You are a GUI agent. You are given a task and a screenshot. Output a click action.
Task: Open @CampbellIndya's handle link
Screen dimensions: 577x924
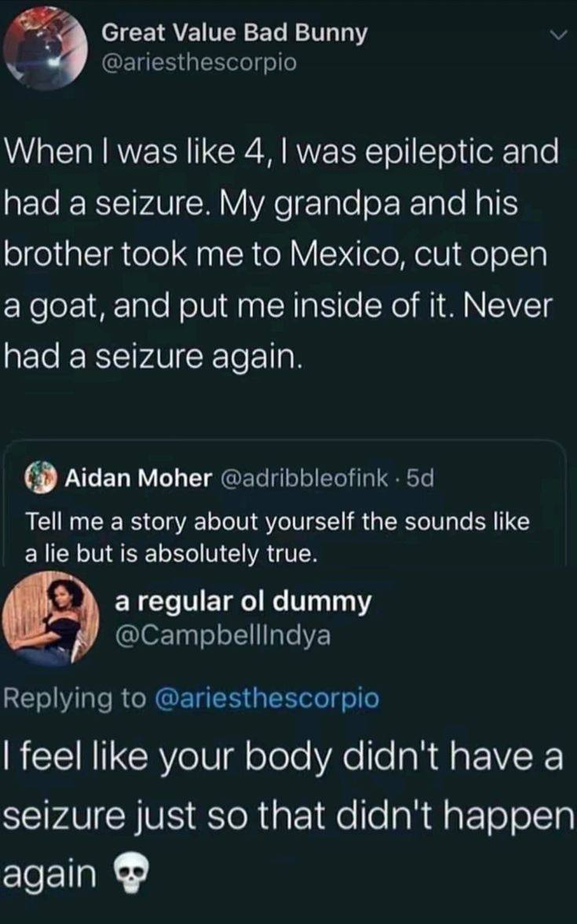coord(225,635)
